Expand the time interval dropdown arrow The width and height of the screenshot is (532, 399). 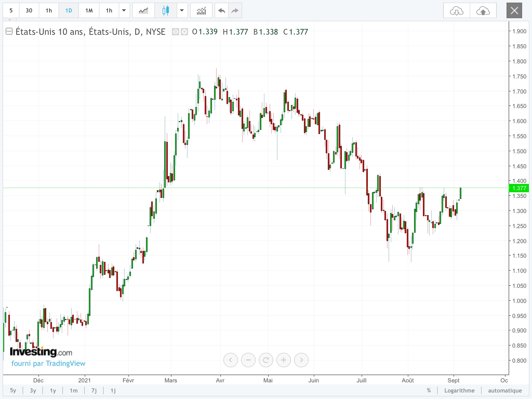tap(124, 11)
